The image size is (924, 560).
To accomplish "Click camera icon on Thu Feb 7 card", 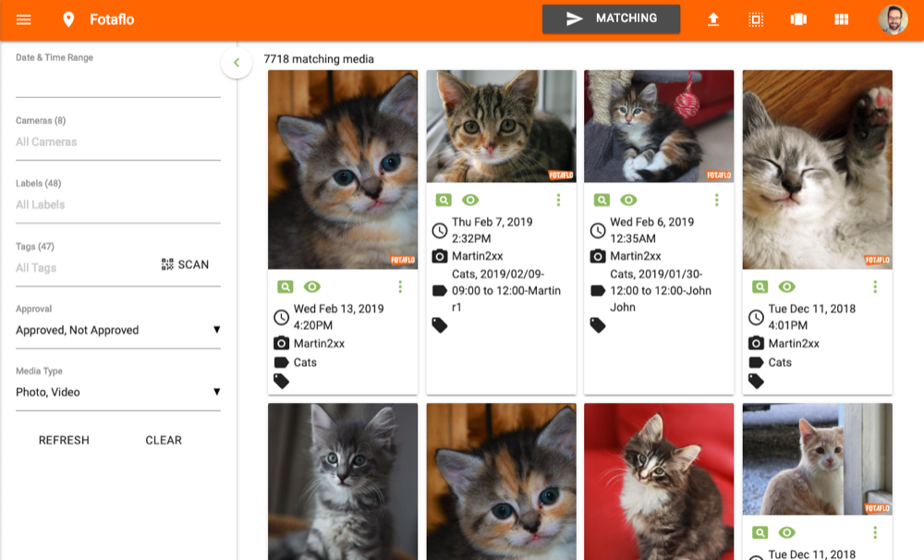I will pos(440,256).
